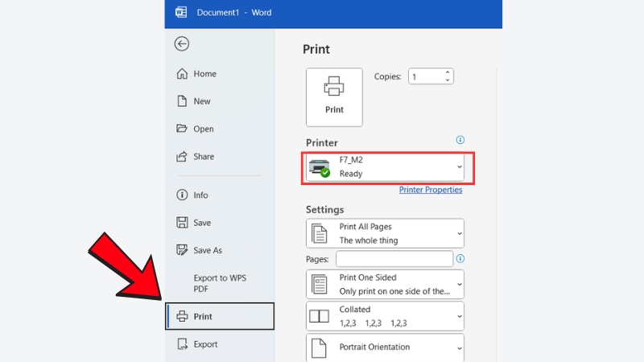The width and height of the screenshot is (644, 362).
Task: Click the circled-i Info icon in sidebar
Action: click(x=182, y=195)
